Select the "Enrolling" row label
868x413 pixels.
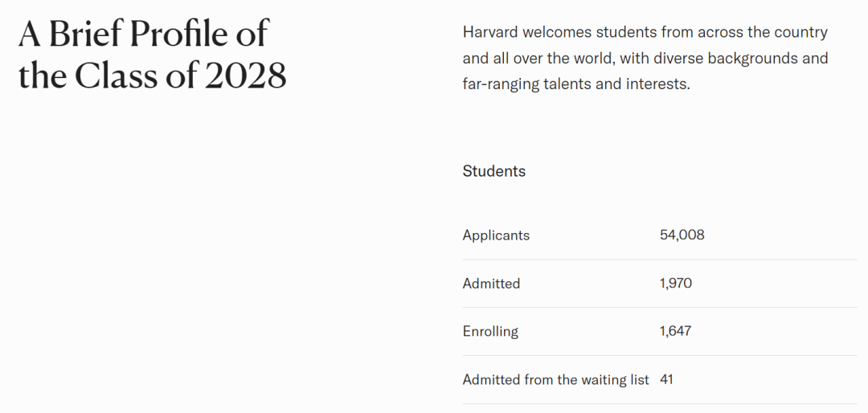click(x=490, y=331)
